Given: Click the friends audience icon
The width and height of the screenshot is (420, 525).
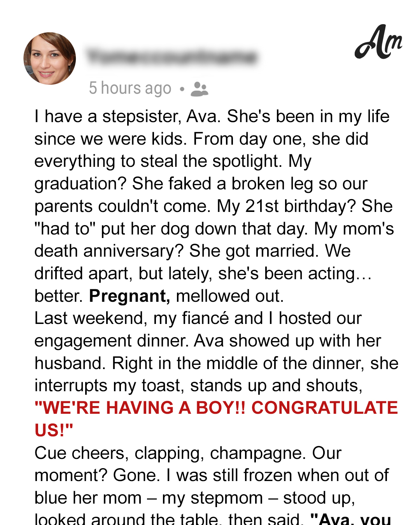Looking at the screenshot, I should point(199,89).
